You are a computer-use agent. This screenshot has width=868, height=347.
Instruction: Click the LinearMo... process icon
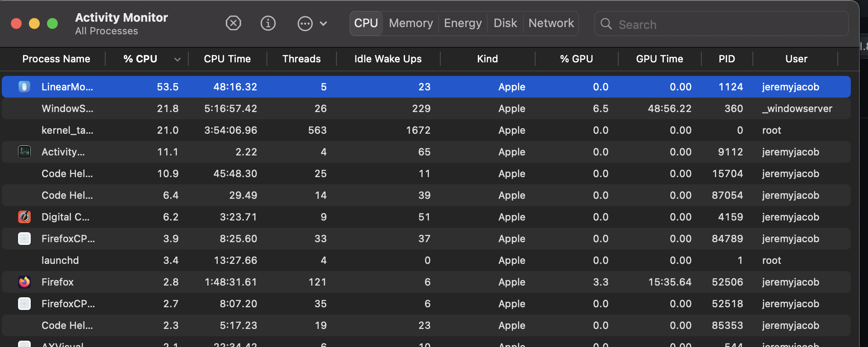(24, 87)
